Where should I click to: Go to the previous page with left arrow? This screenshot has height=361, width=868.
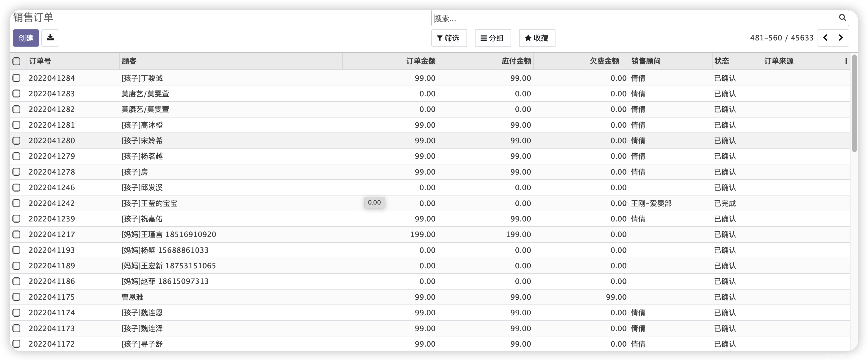click(x=825, y=38)
